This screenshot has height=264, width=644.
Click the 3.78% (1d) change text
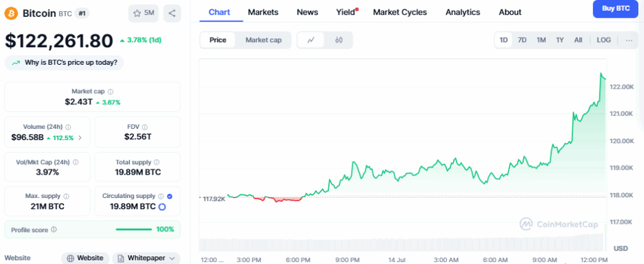(x=140, y=40)
